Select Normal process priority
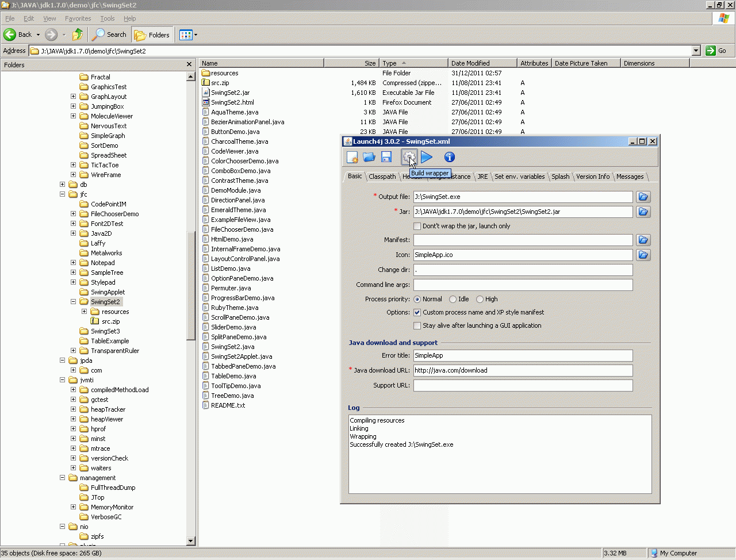 tap(417, 299)
